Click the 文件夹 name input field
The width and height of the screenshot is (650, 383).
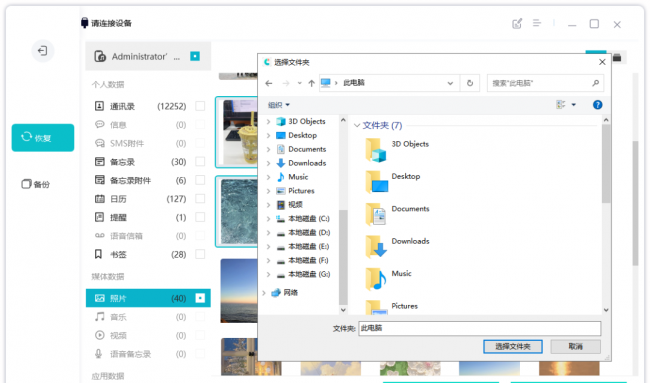480,328
